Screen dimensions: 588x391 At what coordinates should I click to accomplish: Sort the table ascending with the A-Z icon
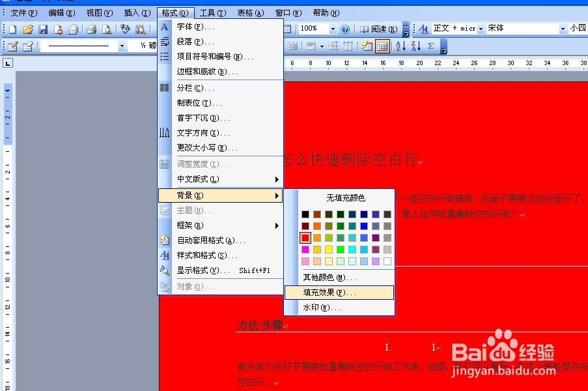click(400, 46)
